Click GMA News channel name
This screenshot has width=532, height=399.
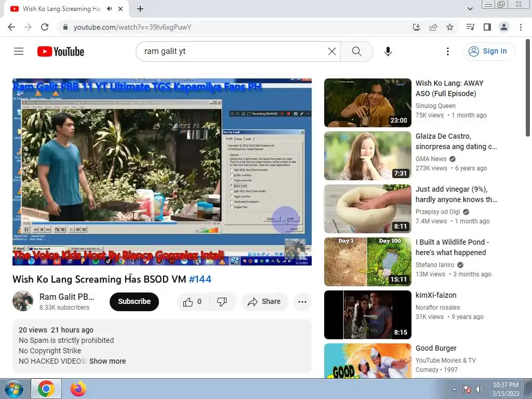[431, 159]
